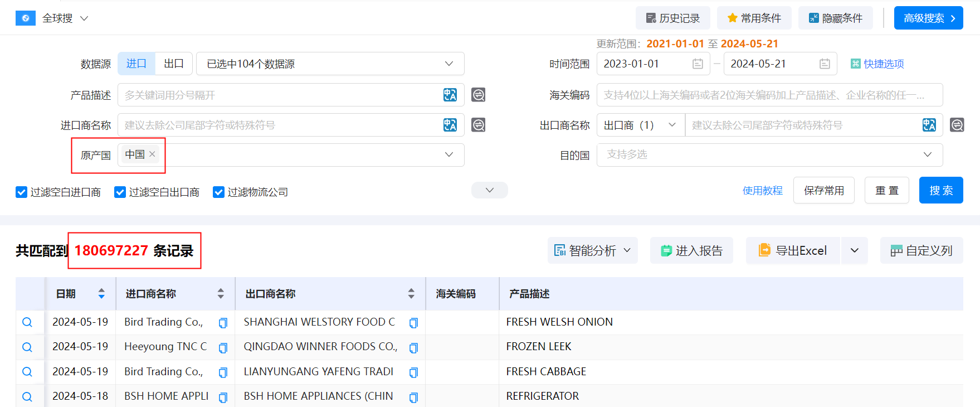980x407 pixels.
Task: Sort by the date column arrows
Action: 101,293
